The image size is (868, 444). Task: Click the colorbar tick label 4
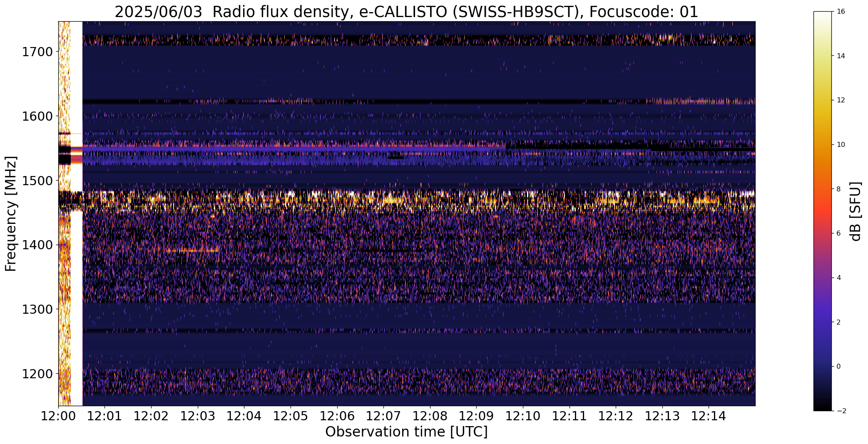click(838, 278)
